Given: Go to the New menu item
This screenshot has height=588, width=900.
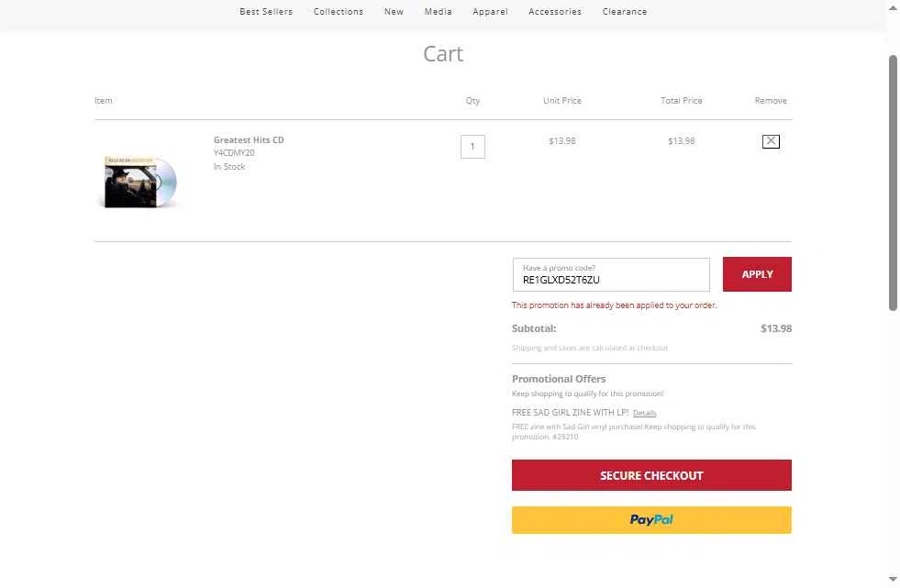Looking at the screenshot, I should [394, 12].
